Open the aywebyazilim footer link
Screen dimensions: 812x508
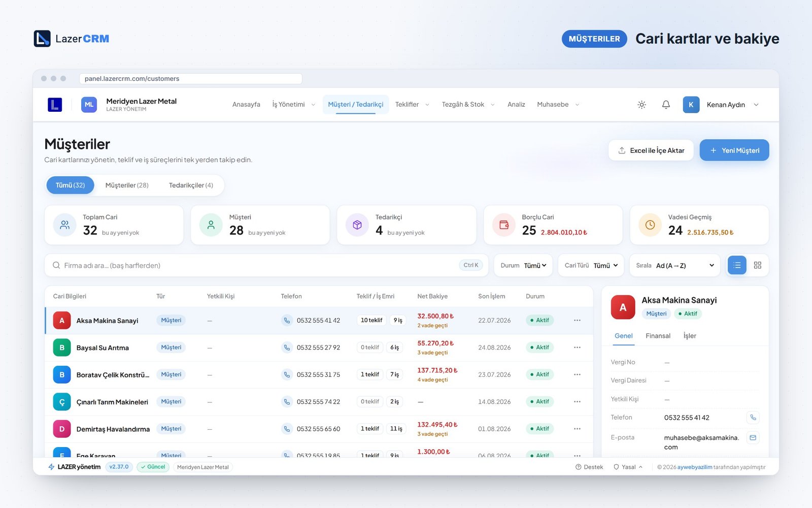[695, 467]
